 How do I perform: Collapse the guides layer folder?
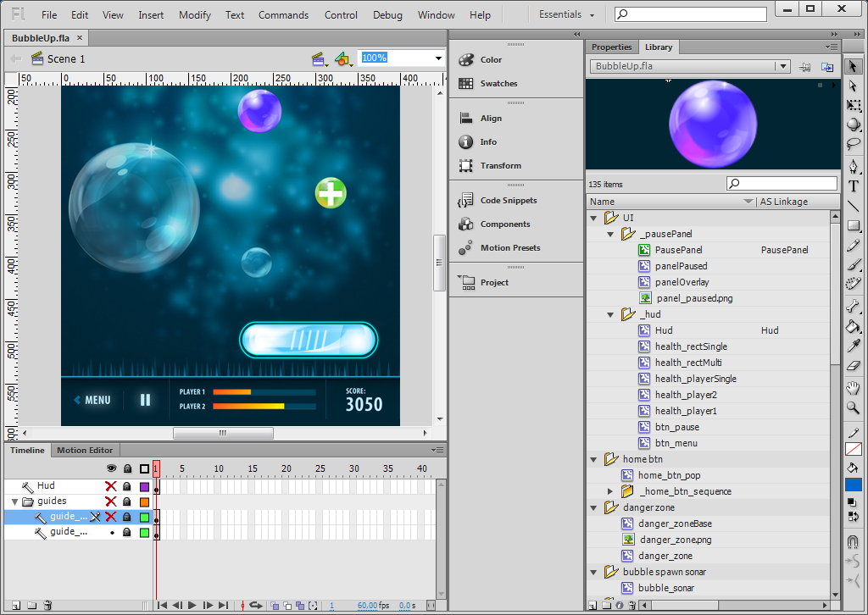click(14, 501)
